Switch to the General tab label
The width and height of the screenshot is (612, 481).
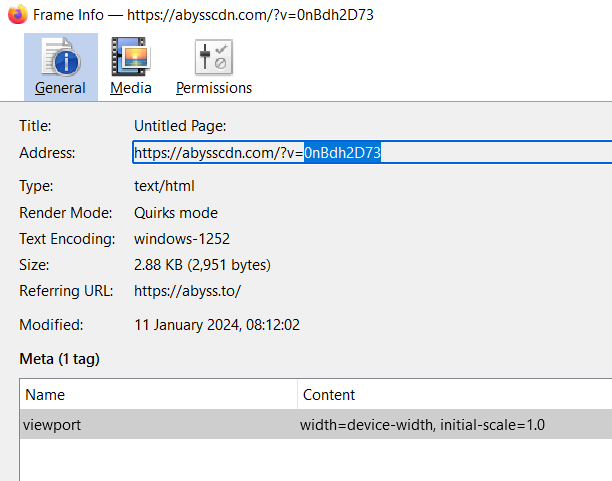(x=60, y=88)
